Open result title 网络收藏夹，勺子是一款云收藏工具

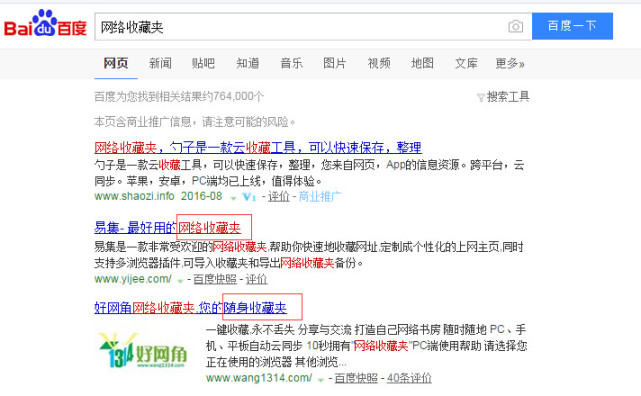pos(258,148)
